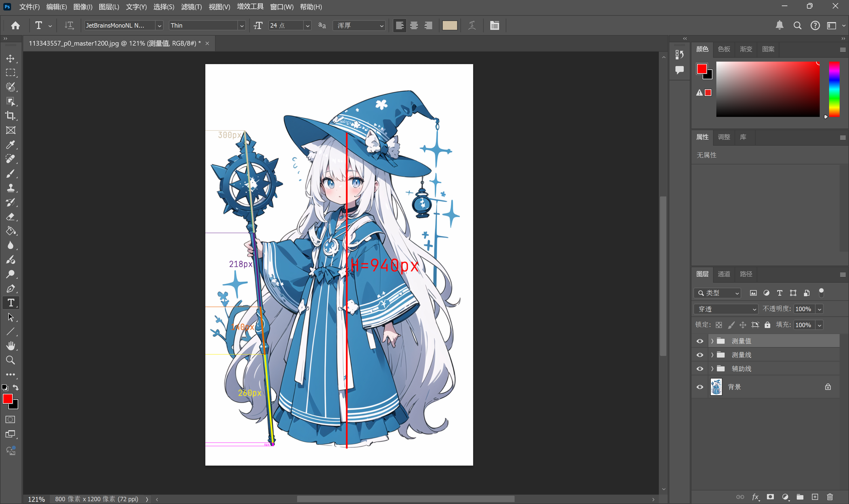
Task: Switch to the 通道 tab
Action: pyautogui.click(x=724, y=274)
